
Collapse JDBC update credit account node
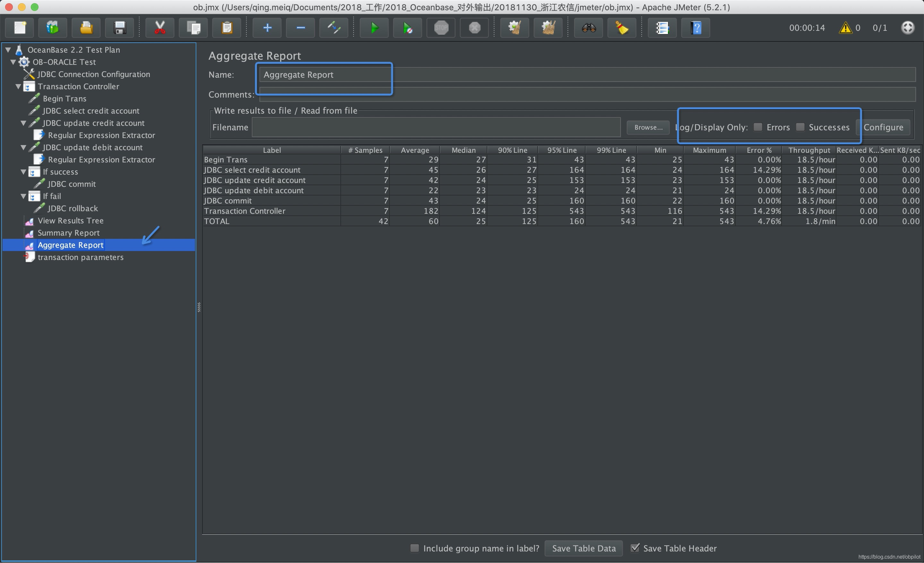(23, 123)
